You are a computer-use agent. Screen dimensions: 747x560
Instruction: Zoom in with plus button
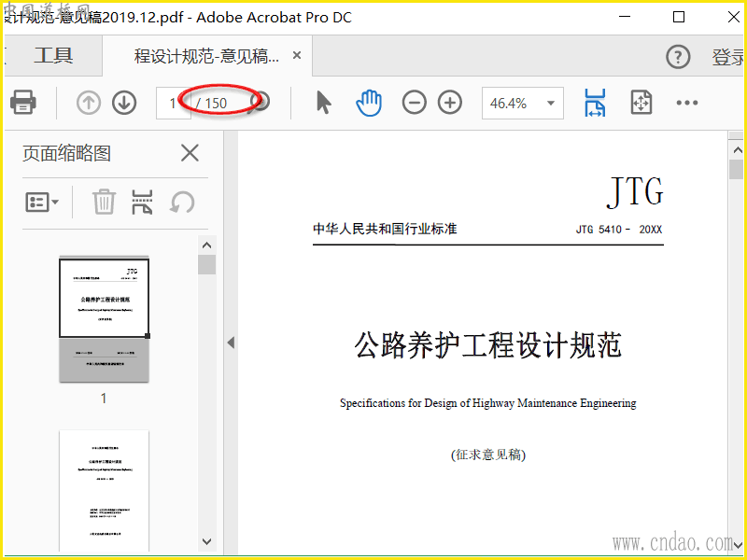point(450,103)
